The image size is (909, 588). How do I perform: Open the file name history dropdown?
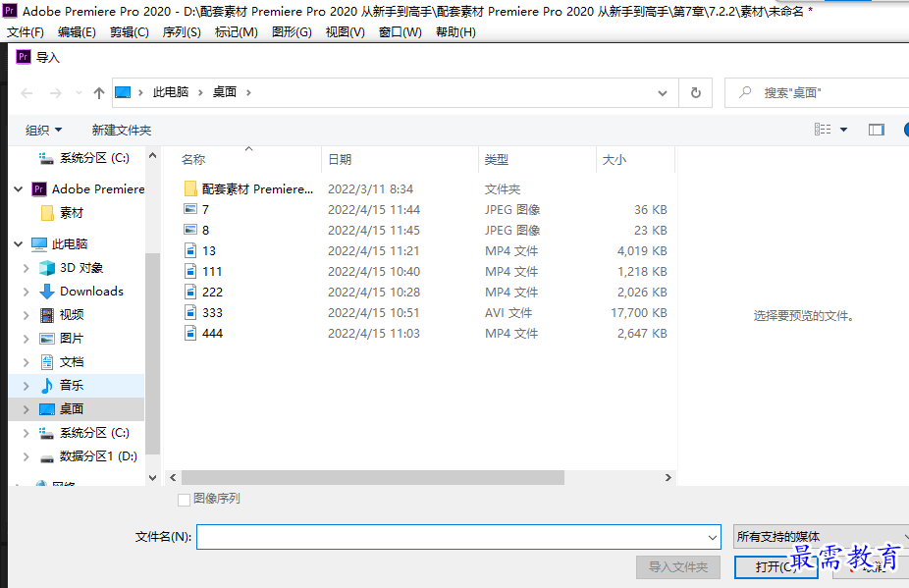pos(713,538)
